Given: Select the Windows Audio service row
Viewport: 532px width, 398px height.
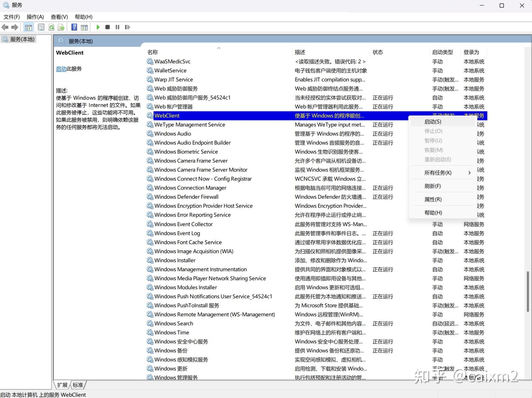Looking at the screenshot, I should click(x=173, y=133).
